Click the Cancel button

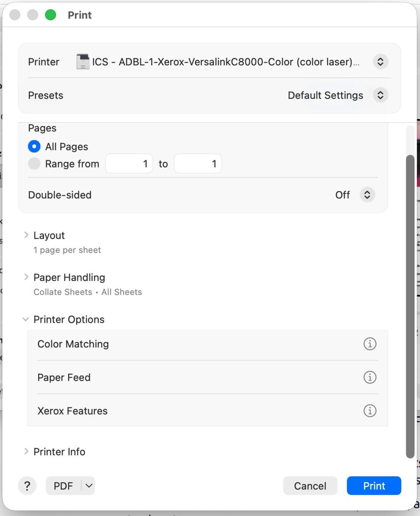pyautogui.click(x=310, y=486)
